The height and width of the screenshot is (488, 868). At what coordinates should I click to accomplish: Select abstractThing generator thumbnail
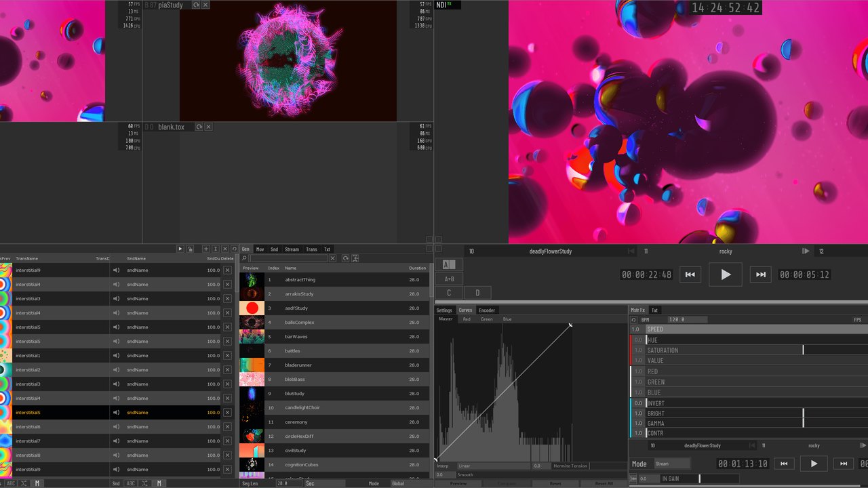252,279
